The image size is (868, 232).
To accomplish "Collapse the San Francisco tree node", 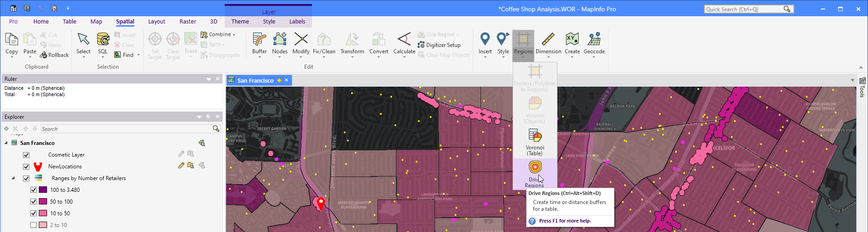I will 6,143.
